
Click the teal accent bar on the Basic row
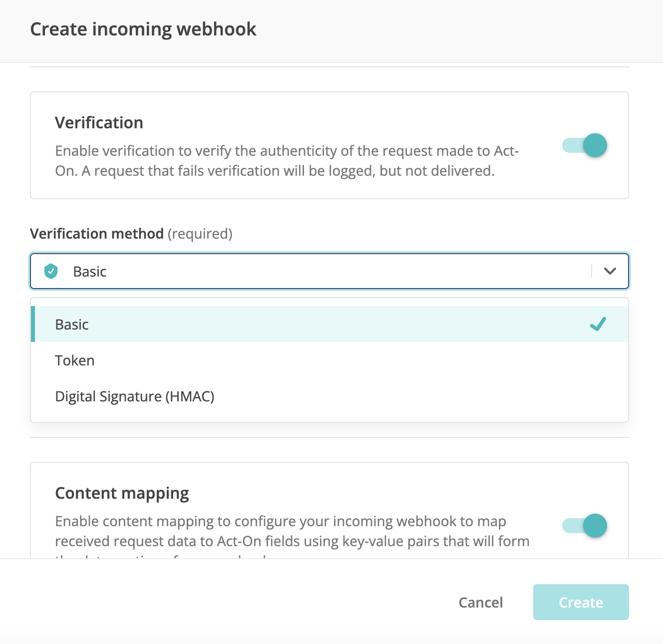[x=32, y=324]
